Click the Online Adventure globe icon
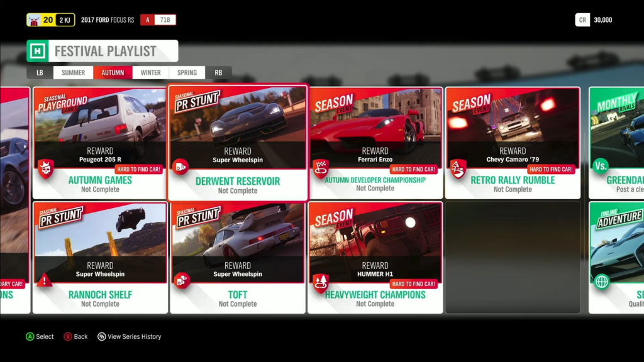Screen dimensions: 644x362 [602, 282]
